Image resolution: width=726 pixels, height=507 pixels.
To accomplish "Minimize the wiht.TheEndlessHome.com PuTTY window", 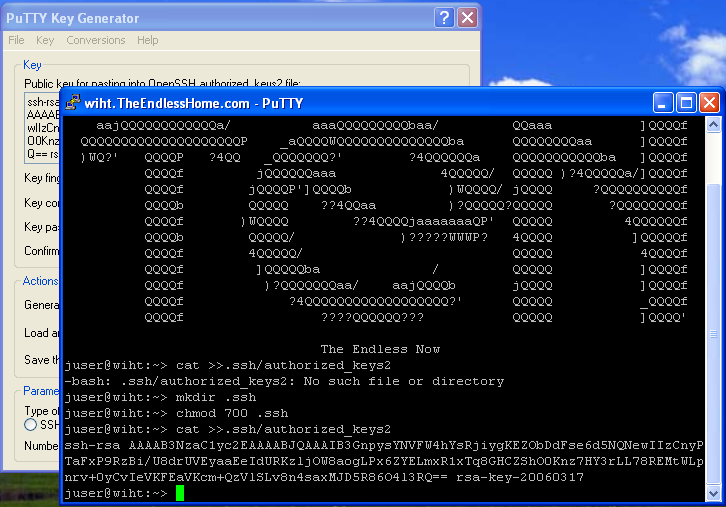I will 663,102.
